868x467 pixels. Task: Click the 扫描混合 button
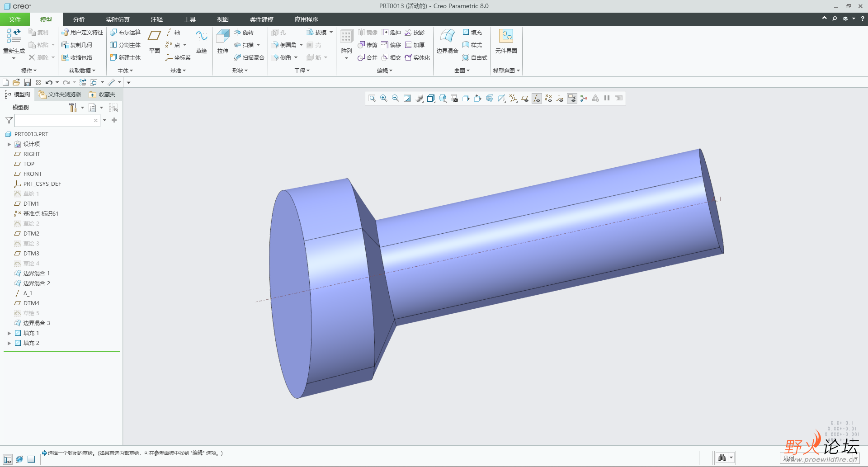(x=249, y=58)
